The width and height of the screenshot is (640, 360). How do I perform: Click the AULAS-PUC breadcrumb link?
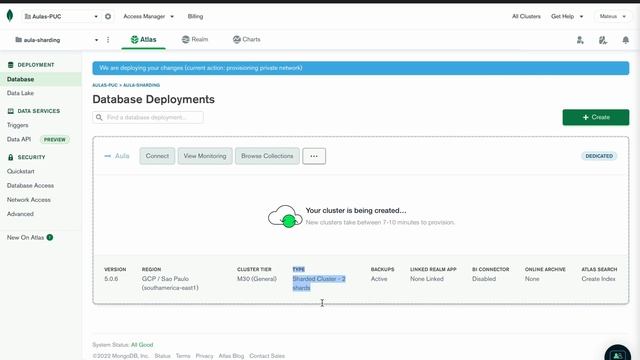click(105, 85)
